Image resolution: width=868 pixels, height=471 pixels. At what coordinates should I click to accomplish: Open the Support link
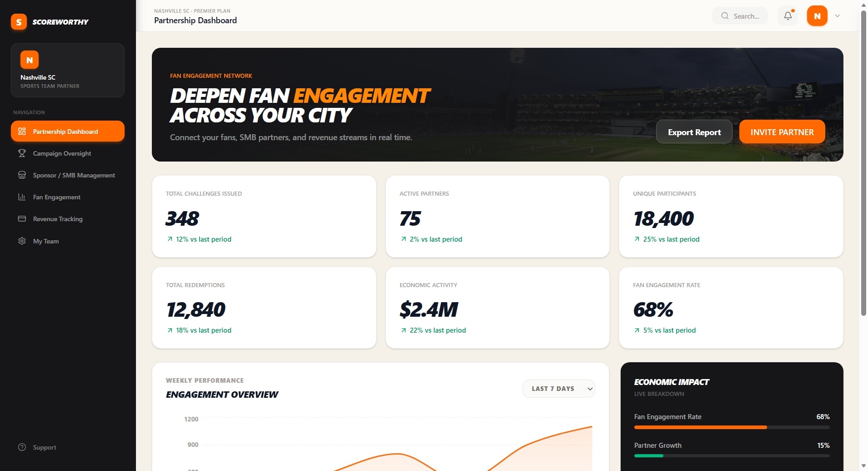(x=68, y=447)
